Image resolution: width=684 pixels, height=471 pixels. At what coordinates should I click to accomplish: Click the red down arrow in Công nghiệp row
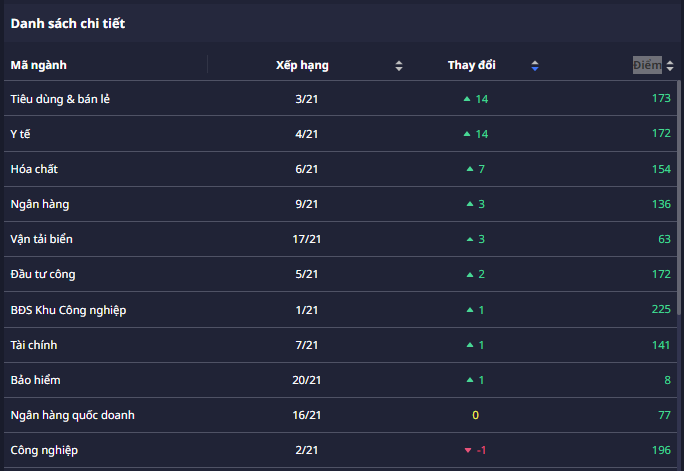coord(468,450)
